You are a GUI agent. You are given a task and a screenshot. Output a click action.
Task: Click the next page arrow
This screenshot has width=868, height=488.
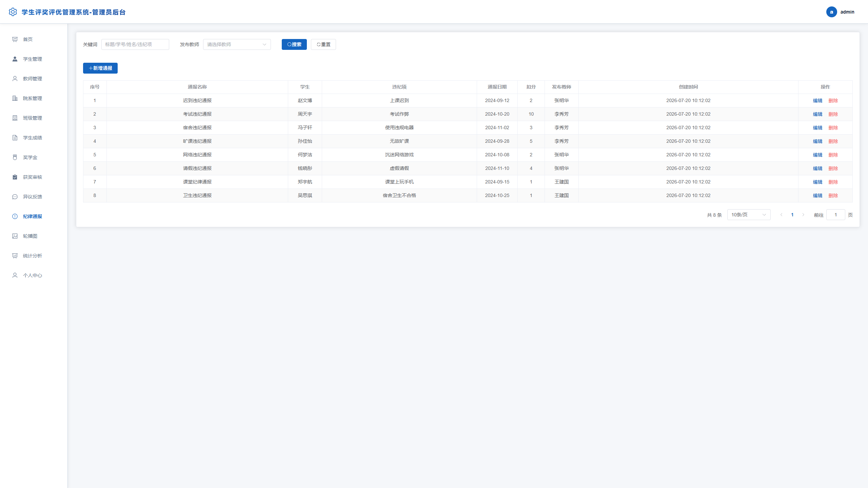[803, 215]
